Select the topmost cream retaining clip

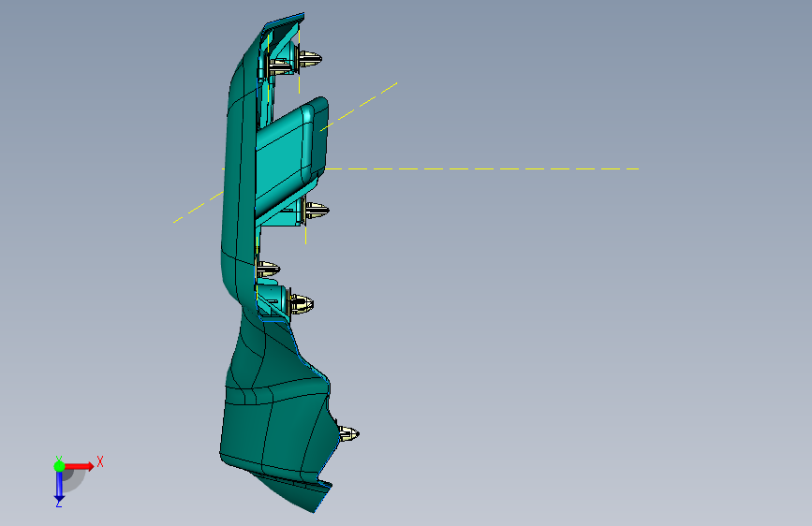click(309, 59)
